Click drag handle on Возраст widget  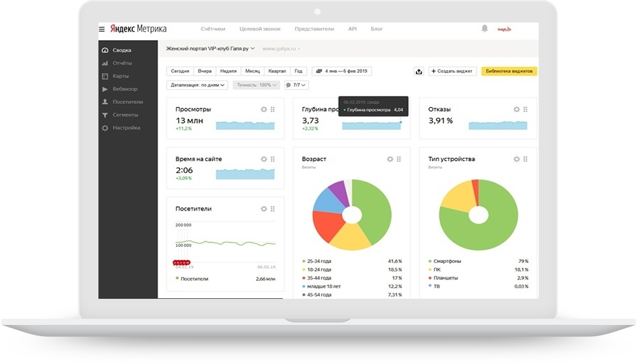coord(399,159)
